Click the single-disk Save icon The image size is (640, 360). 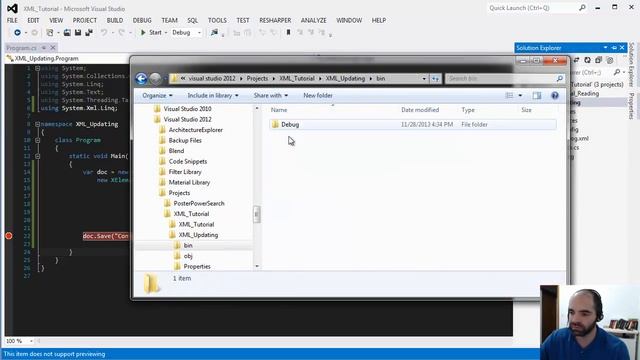click(78, 33)
